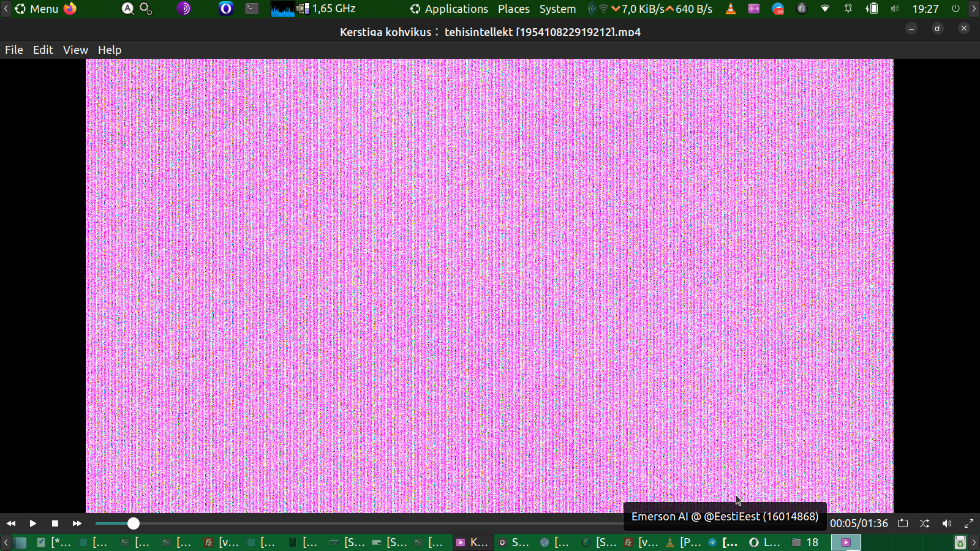Rewind the video playback
The image size is (980, 551).
click(11, 523)
